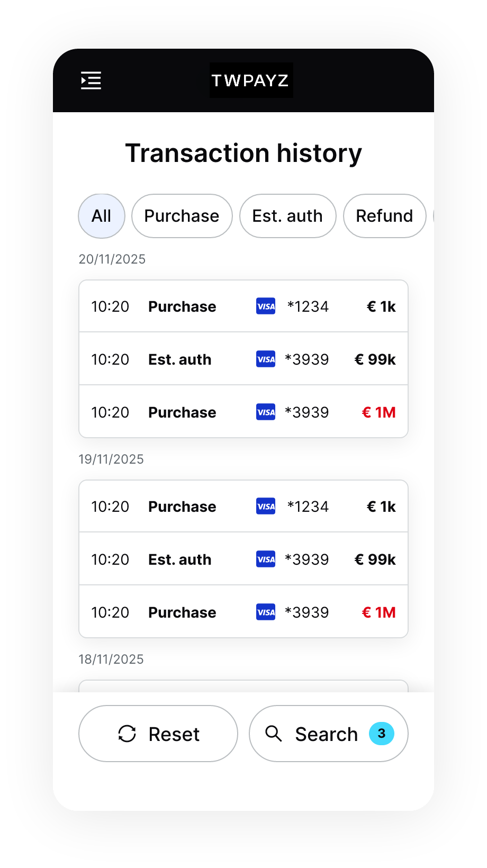Image resolution: width=487 pixels, height=868 pixels.
Task: Click Visa icon on 20/11 *1234 row
Action: [266, 306]
